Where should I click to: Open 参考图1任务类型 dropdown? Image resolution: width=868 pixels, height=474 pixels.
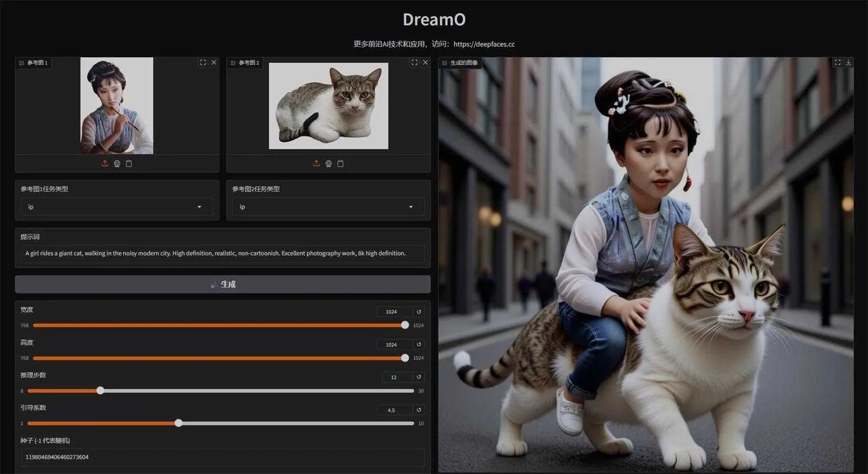(x=117, y=207)
